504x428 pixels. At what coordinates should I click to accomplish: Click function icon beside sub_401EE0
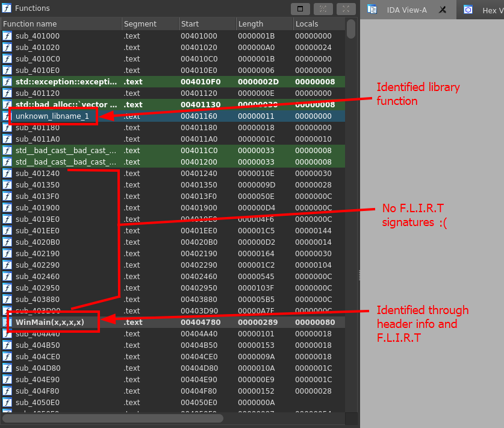(x=7, y=231)
